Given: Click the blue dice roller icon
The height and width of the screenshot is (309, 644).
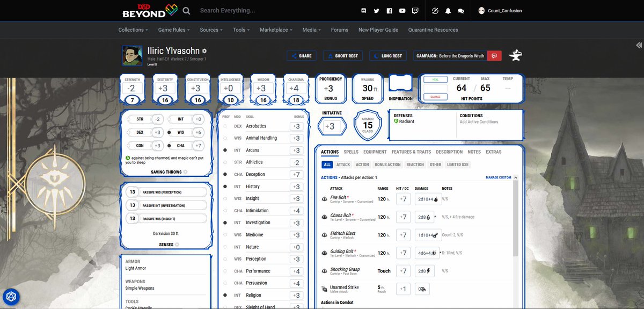Looking at the screenshot, I should (11, 297).
